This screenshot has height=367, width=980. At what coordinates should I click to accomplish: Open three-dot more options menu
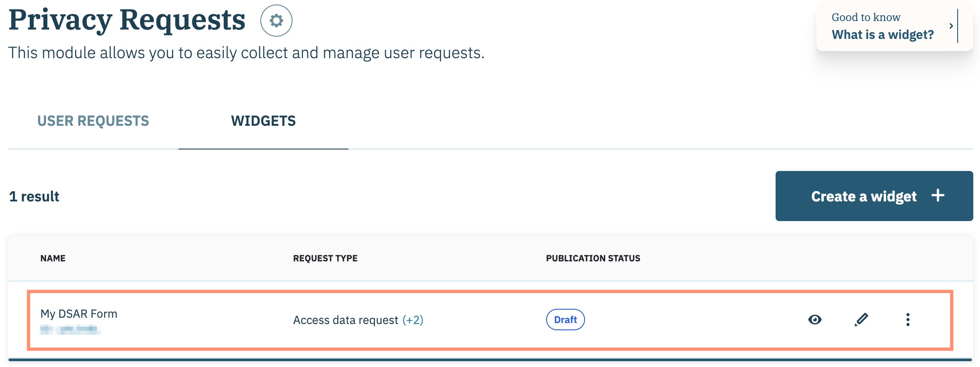[x=908, y=320]
